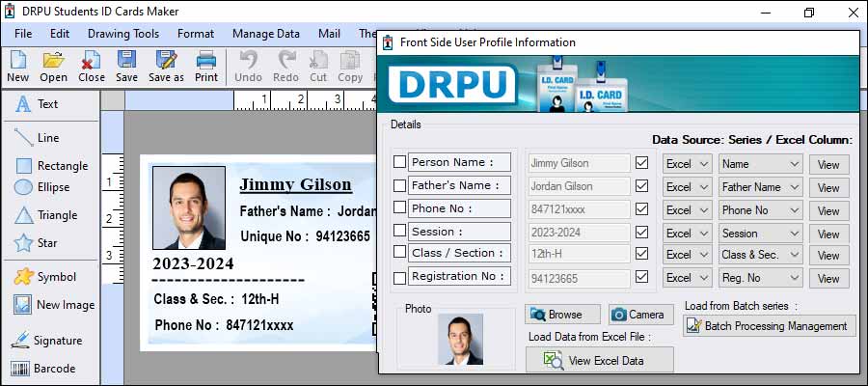Open Excel source dropdown in Registration No row
The width and height of the screenshot is (868, 386).
pyautogui.click(x=688, y=278)
